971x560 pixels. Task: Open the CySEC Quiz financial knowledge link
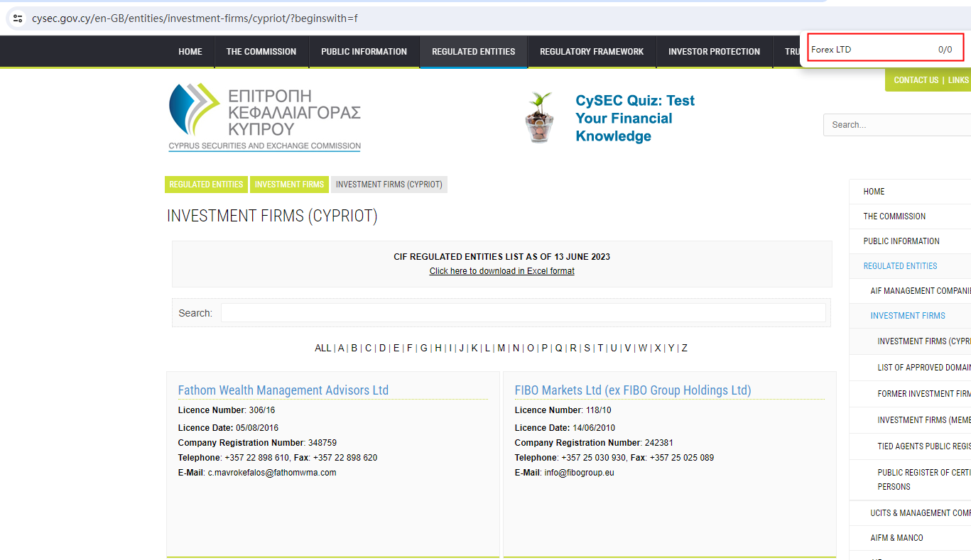click(x=634, y=119)
